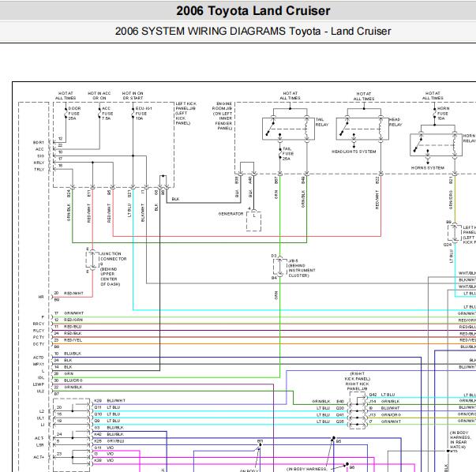476x472 pixels.
Task: Click the K29 BLU/WHT connector label
Action: coord(110,401)
